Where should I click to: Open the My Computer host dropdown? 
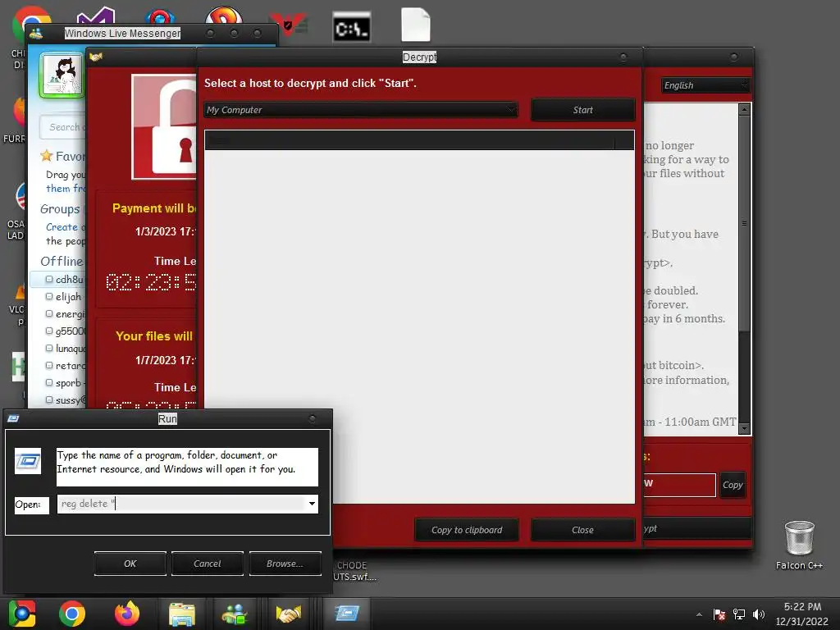point(361,110)
